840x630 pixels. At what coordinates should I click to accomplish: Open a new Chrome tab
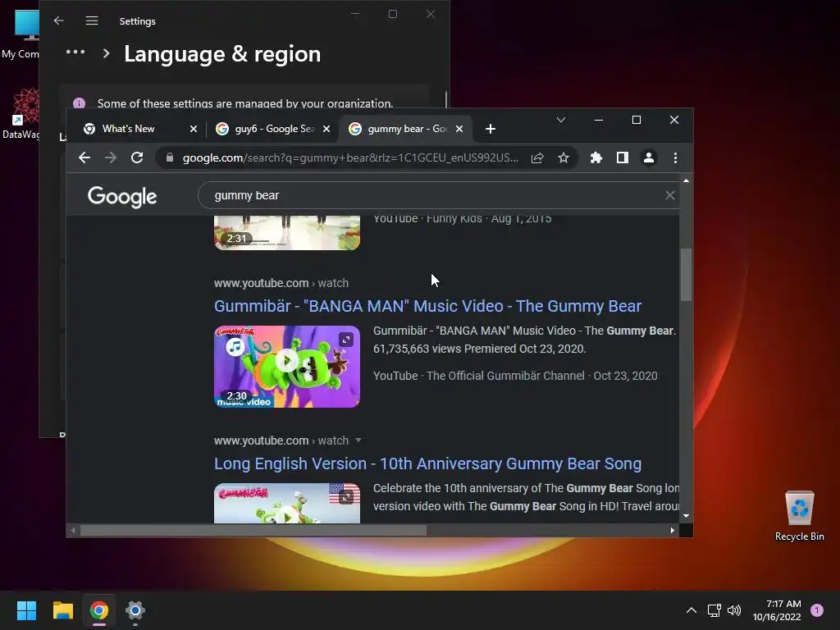coord(491,129)
